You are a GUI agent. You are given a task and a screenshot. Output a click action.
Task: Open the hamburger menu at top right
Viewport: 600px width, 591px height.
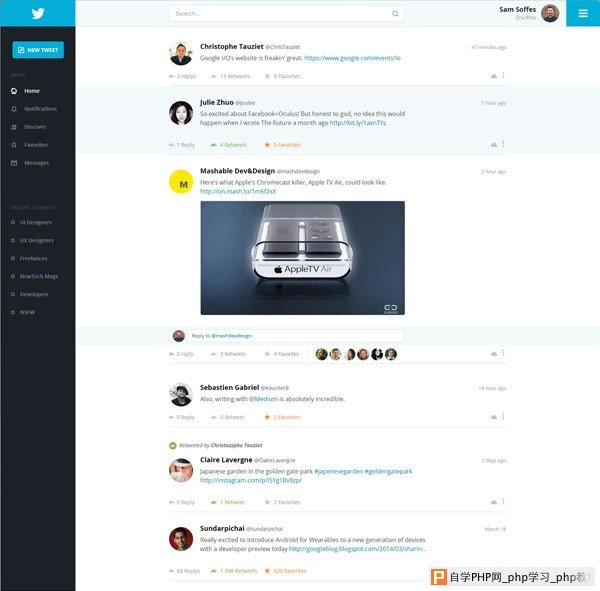coord(583,13)
